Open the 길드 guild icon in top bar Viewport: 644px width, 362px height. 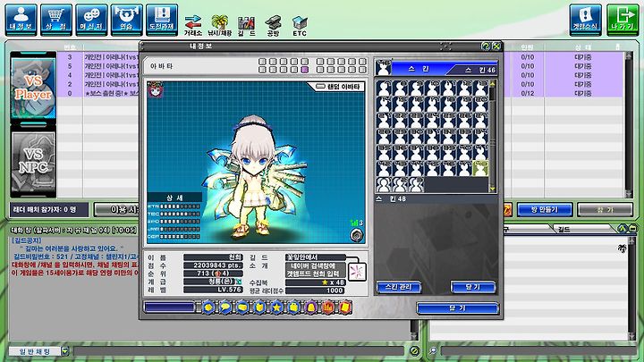click(x=247, y=25)
